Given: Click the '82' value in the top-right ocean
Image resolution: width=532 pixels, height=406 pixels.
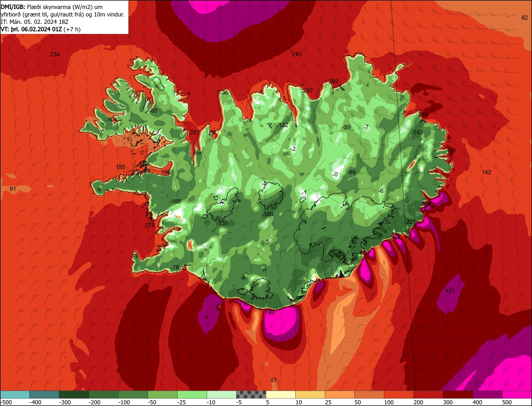Looking at the screenshot, I should pos(525,18).
